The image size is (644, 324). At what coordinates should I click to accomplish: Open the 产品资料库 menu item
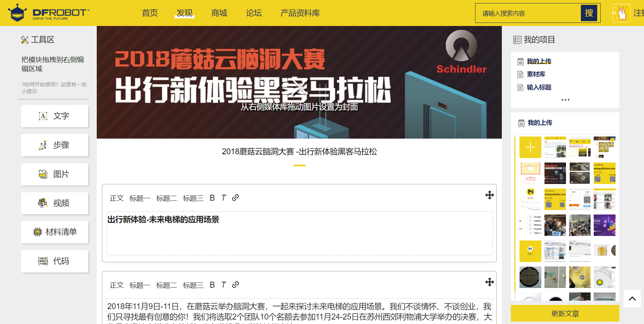300,13
